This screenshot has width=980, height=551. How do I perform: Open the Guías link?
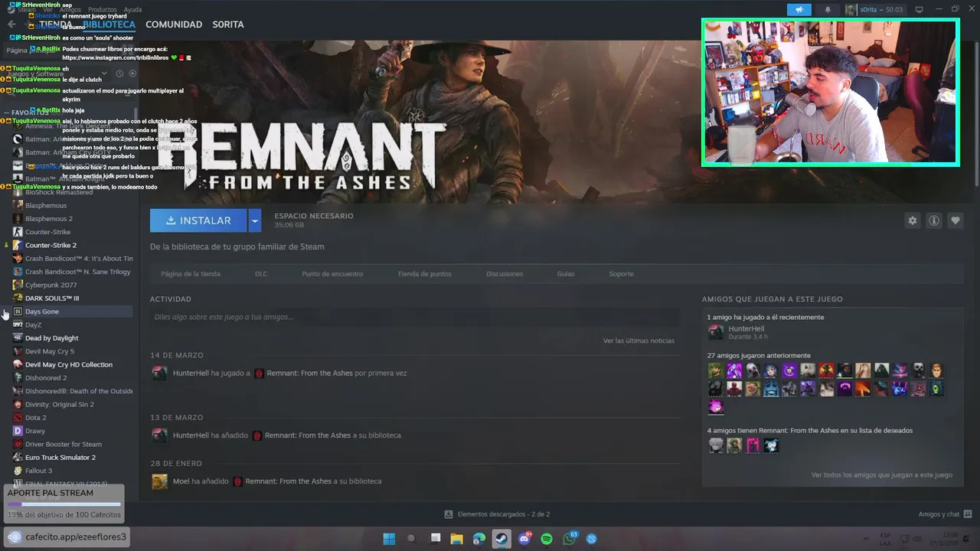[x=566, y=274]
